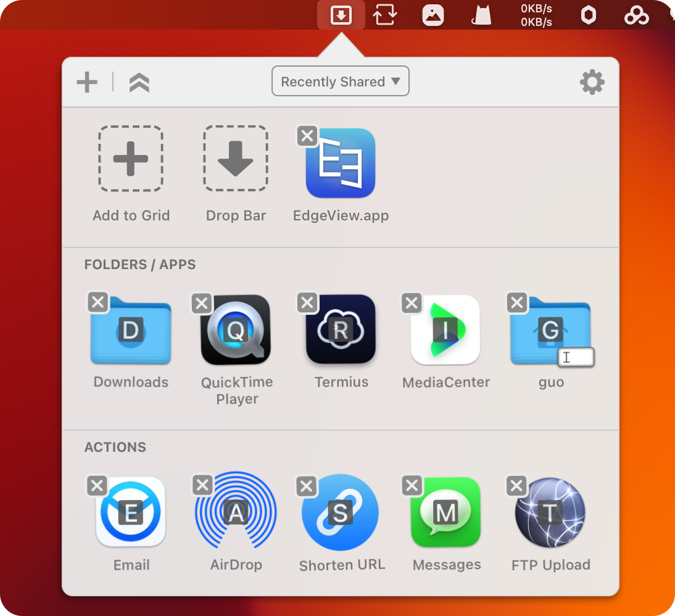Click the 'Termius' label text
The width and height of the screenshot is (675, 616).
click(x=341, y=382)
